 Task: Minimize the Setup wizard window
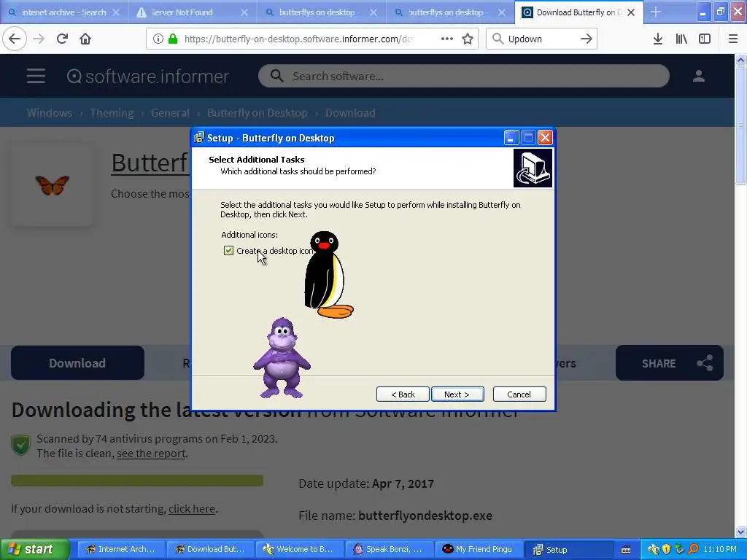(x=511, y=138)
